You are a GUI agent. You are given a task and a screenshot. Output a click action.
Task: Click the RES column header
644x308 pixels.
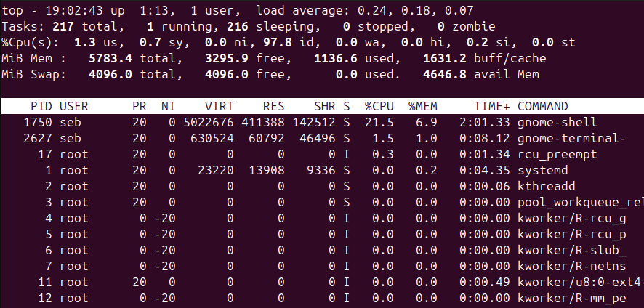tap(273, 106)
